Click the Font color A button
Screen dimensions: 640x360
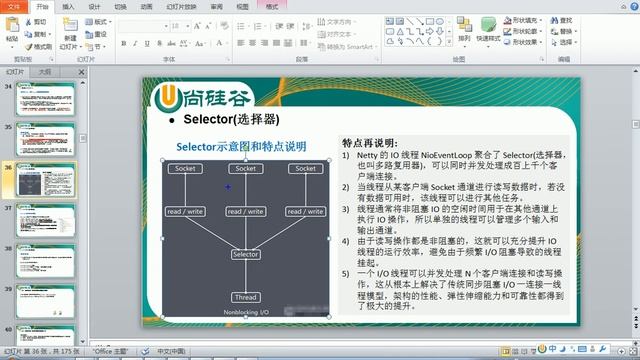(x=219, y=43)
